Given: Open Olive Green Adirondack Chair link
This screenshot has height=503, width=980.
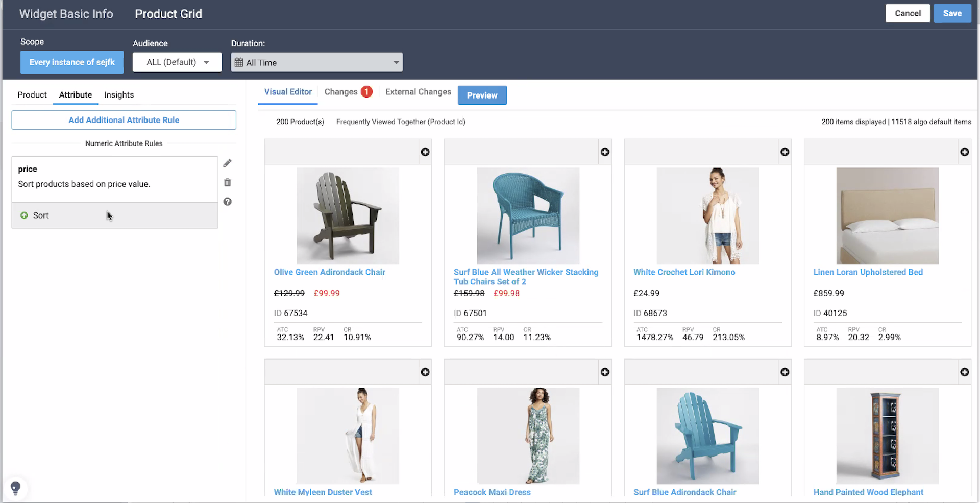Looking at the screenshot, I should 330,272.
